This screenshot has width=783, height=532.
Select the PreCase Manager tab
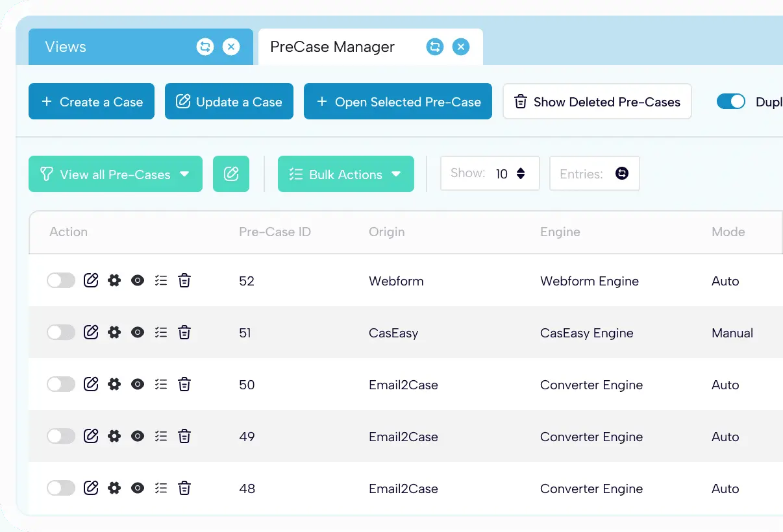(371, 47)
